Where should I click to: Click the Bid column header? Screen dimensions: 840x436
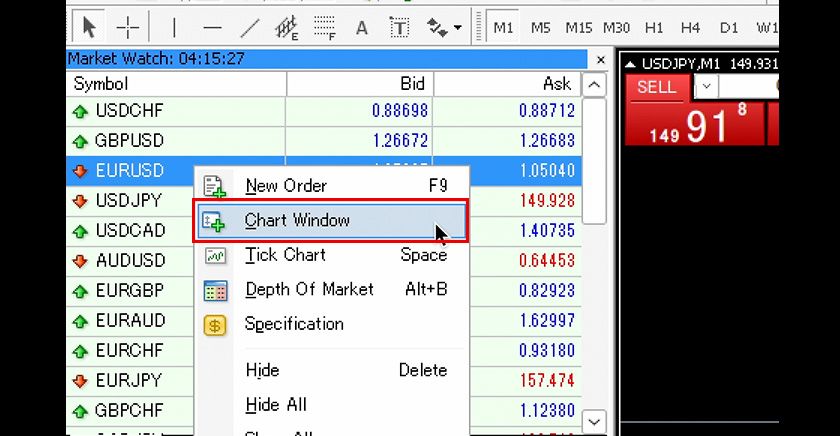[x=359, y=84]
